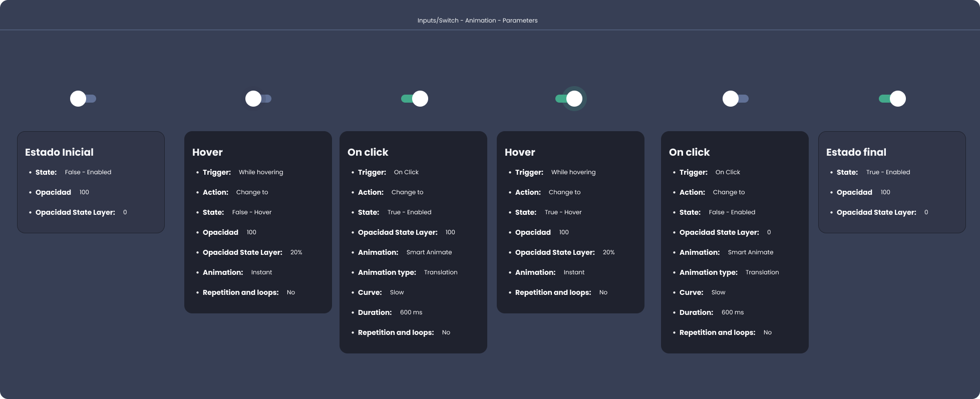Click "20%" in the False - Hover card
The width and height of the screenshot is (980, 399).
[296, 252]
